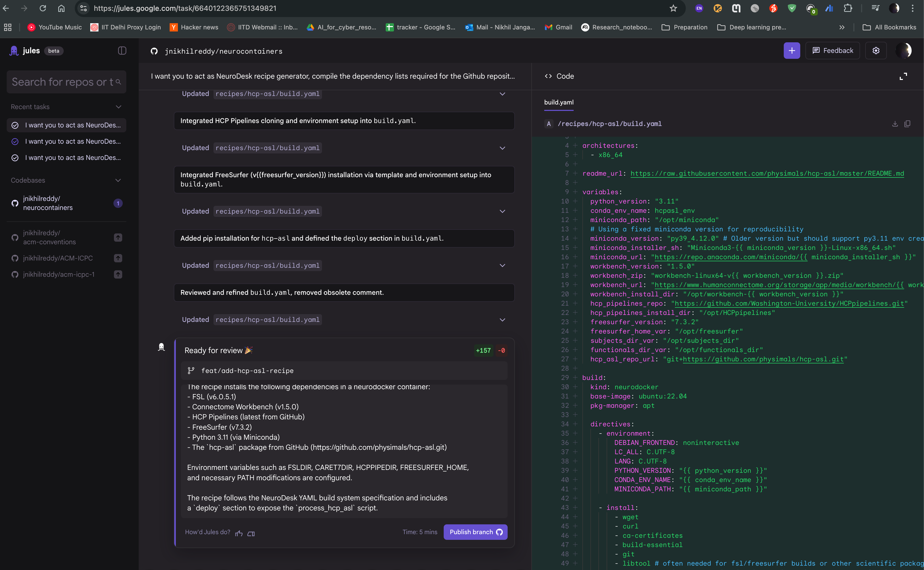Expand the last Updated build.yaml entry

(502, 320)
